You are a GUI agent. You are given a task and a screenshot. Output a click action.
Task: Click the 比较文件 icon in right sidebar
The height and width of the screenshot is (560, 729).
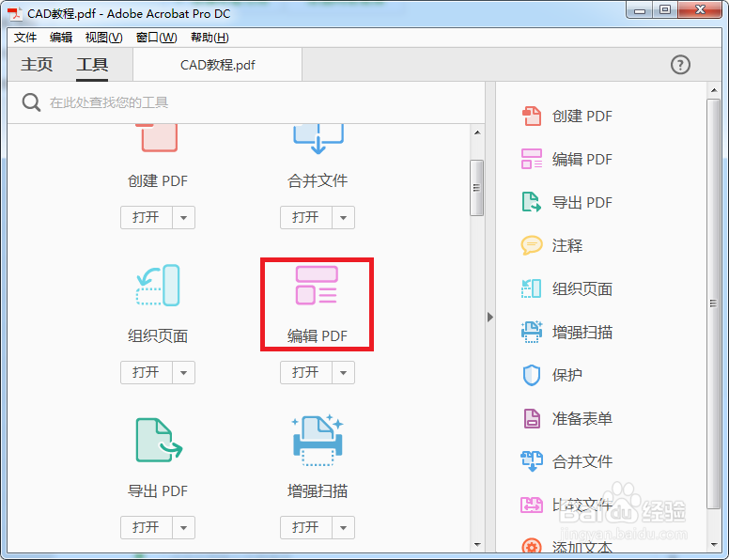[532, 505]
